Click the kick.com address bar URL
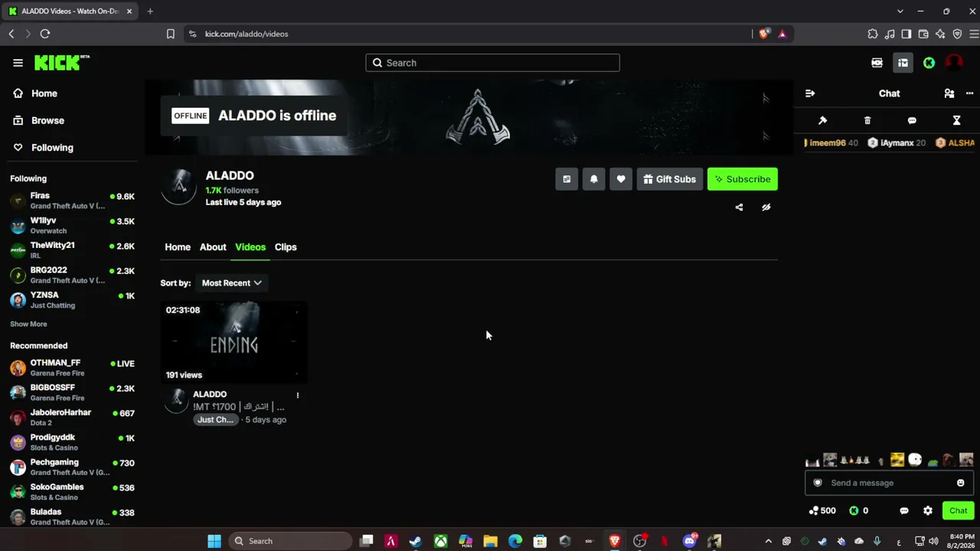This screenshot has height=551, width=980. pyautogui.click(x=247, y=34)
